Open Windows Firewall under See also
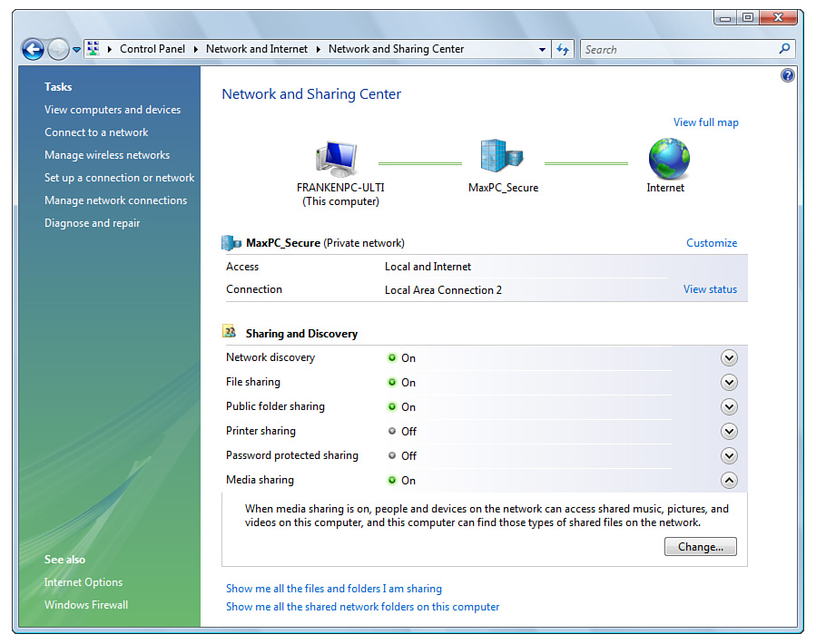The width and height of the screenshot is (816, 644). point(86,605)
